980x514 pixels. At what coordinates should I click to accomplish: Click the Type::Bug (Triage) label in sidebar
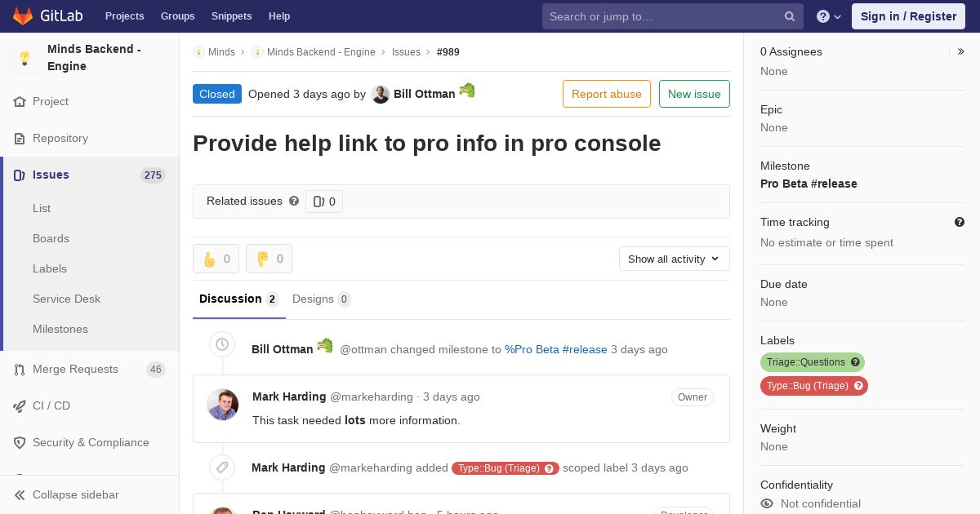(x=814, y=386)
